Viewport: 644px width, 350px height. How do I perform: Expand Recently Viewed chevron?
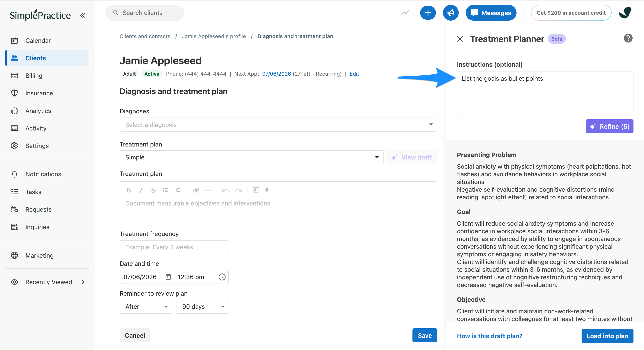83,282
